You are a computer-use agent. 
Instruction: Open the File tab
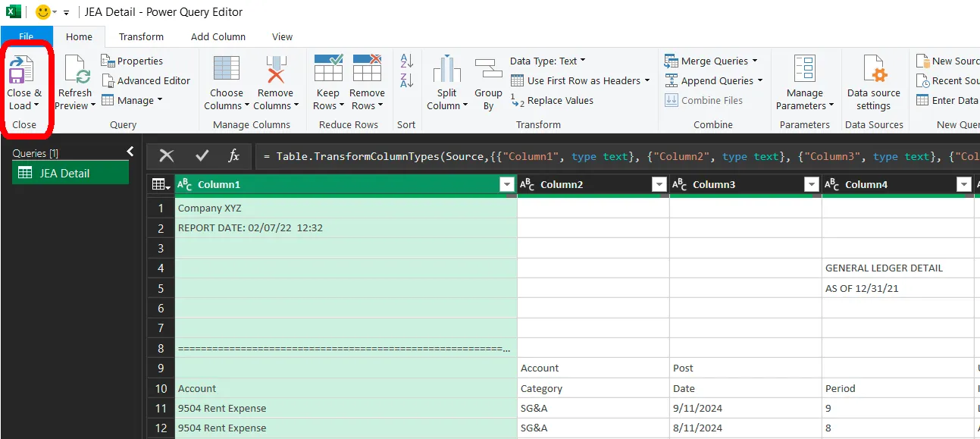[x=27, y=36]
